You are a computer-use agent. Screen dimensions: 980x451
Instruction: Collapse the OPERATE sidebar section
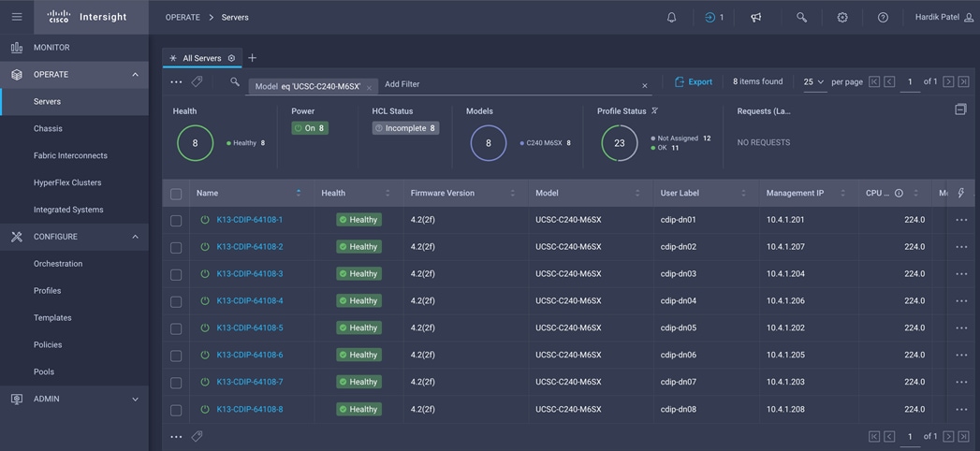click(x=135, y=75)
